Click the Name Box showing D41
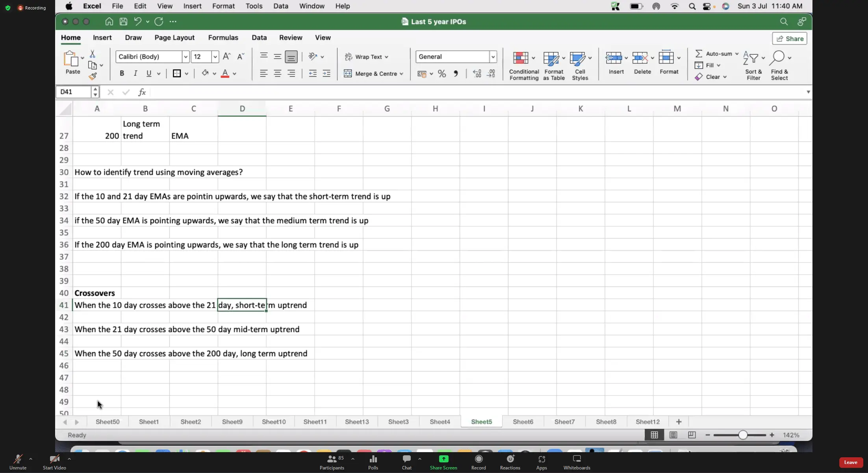This screenshot has height=473, width=868. point(74,92)
